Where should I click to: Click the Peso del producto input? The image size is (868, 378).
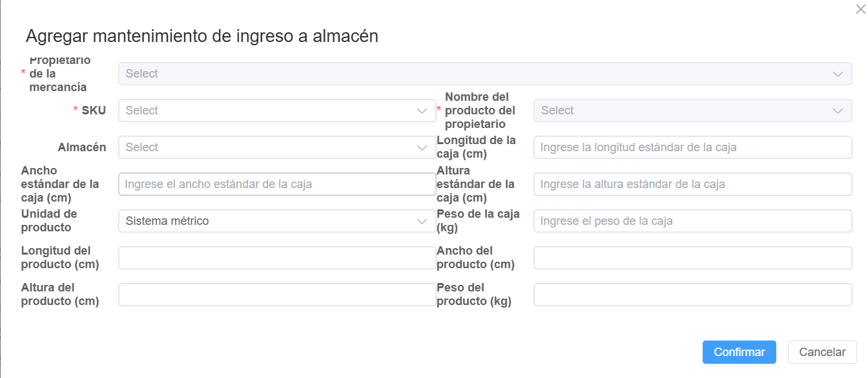[692, 295]
